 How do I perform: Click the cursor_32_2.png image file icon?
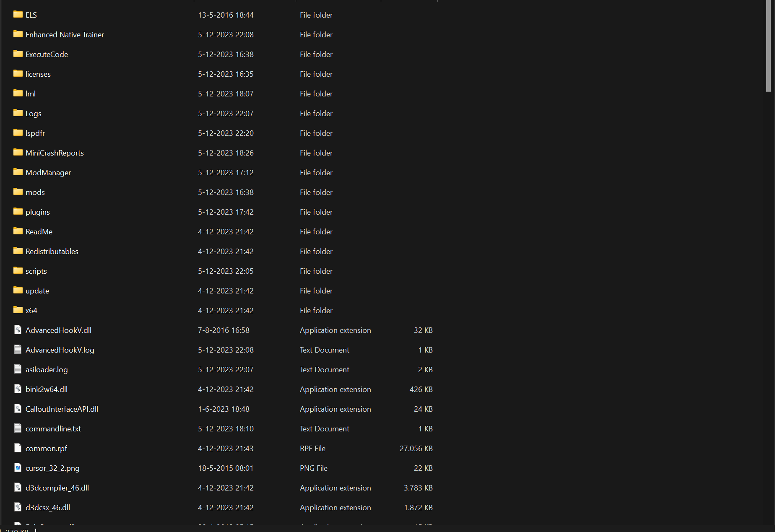[18, 468]
